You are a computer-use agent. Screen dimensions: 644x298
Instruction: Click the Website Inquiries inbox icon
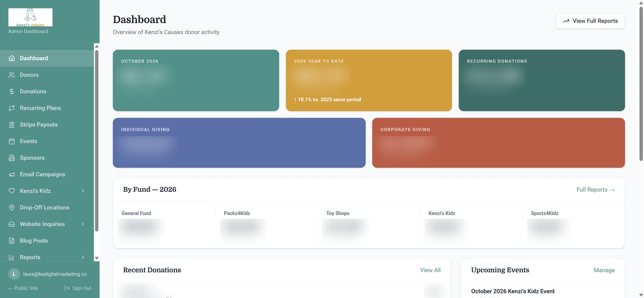coord(12,224)
